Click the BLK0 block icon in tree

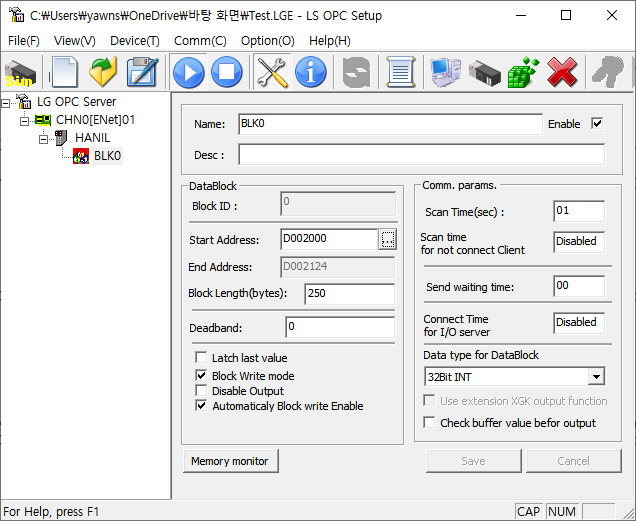pyautogui.click(x=81, y=156)
